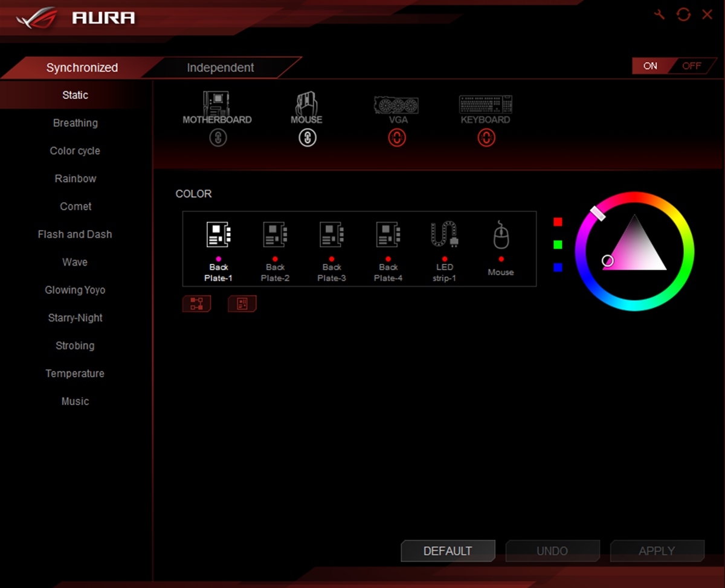Choose the Temperature effect

pyautogui.click(x=76, y=373)
